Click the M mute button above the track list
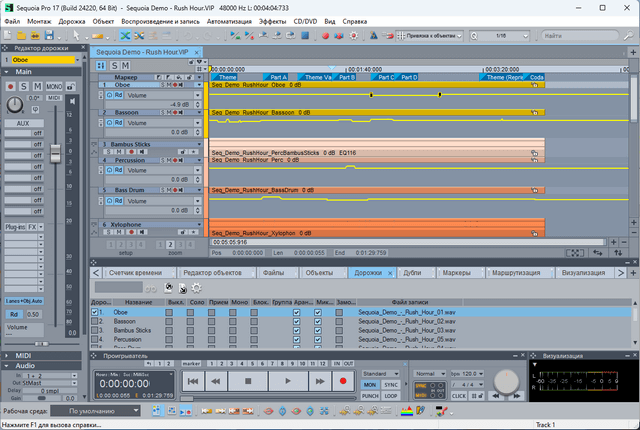Viewport: 640px width, 430px height. coord(127,65)
